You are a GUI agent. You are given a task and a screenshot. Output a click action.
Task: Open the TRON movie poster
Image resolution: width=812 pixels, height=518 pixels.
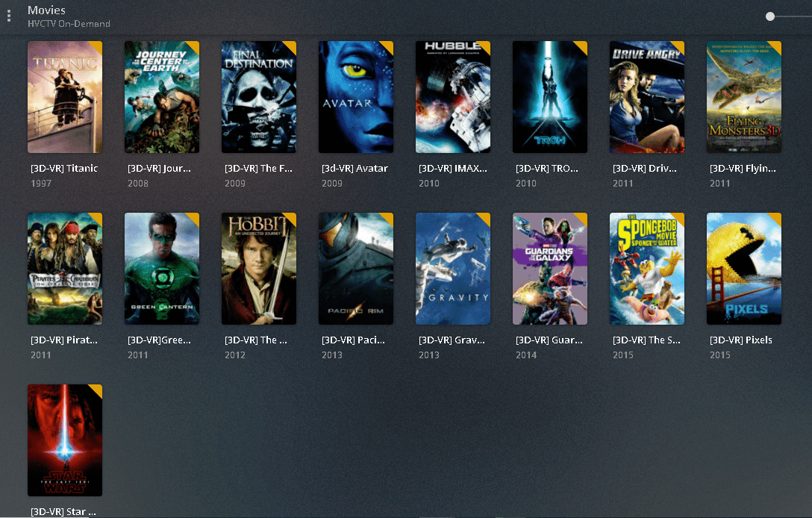click(x=550, y=97)
